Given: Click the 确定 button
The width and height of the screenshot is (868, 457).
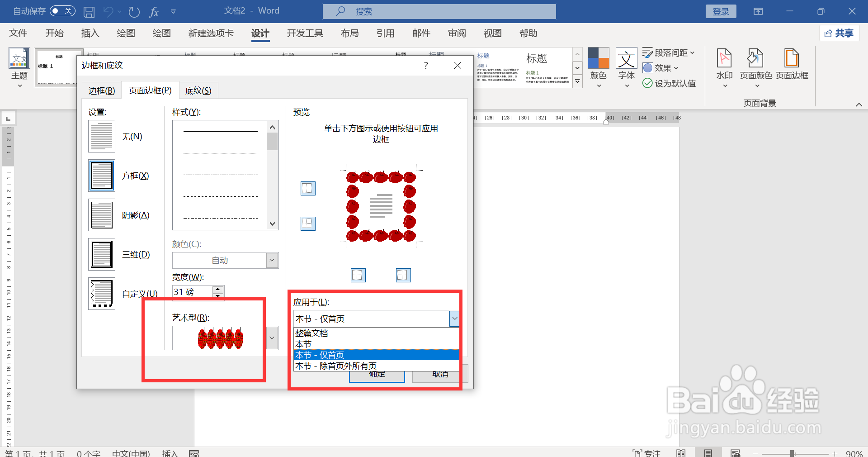Looking at the screenshot, I should tap(377, 375).
